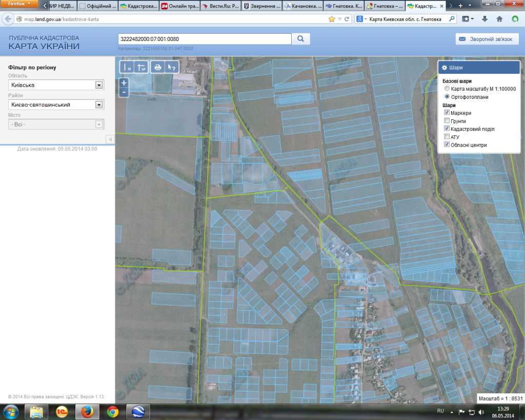Click the cadastral number search magnifier button
Viewport: 525px width, 420px height.
[301, 39]
